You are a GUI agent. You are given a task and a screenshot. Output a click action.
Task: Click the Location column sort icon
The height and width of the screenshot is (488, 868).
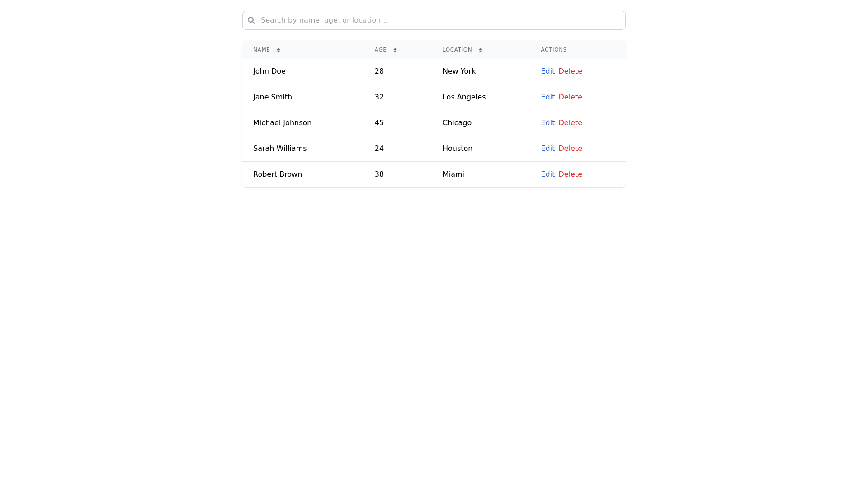[481, 50]
